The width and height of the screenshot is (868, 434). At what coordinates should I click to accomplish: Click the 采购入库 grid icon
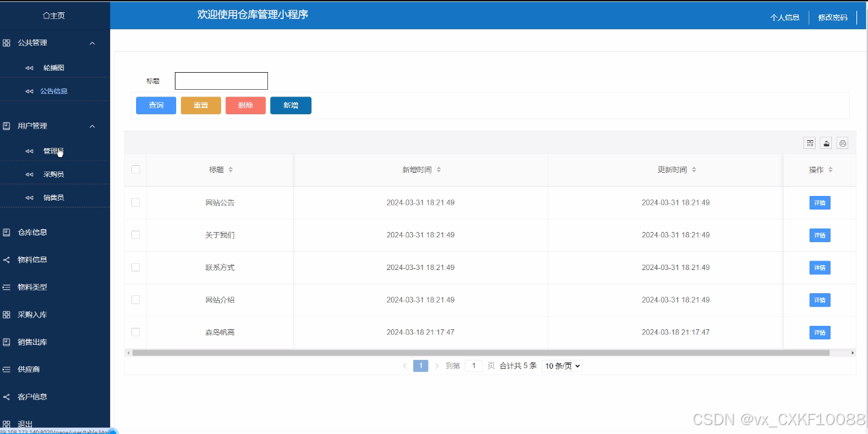pos(6,315)
